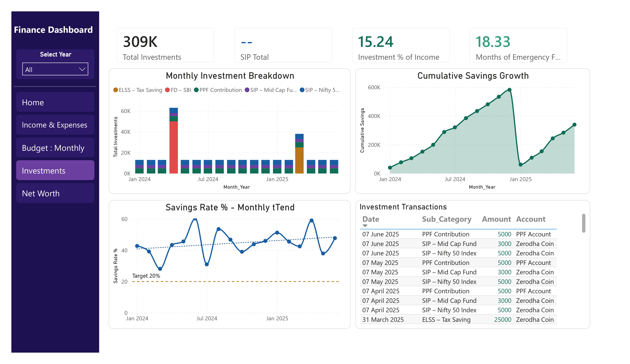Open the Select Year dropdown

click(55, 69)
